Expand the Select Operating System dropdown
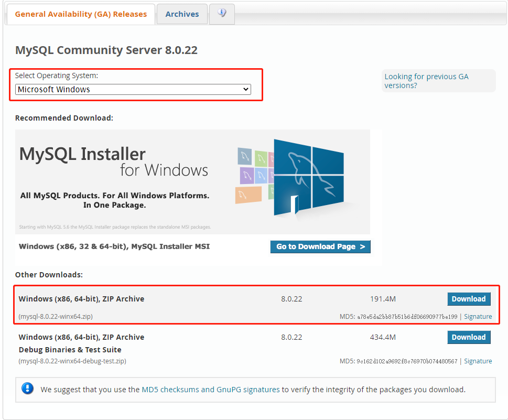The image size is (508, 420). 133,89
